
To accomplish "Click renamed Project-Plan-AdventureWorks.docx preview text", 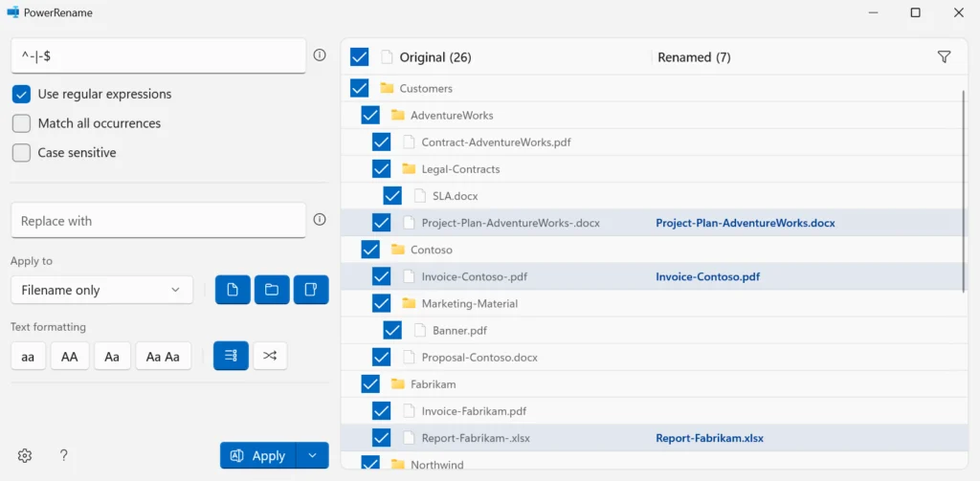I will [745, 223].
